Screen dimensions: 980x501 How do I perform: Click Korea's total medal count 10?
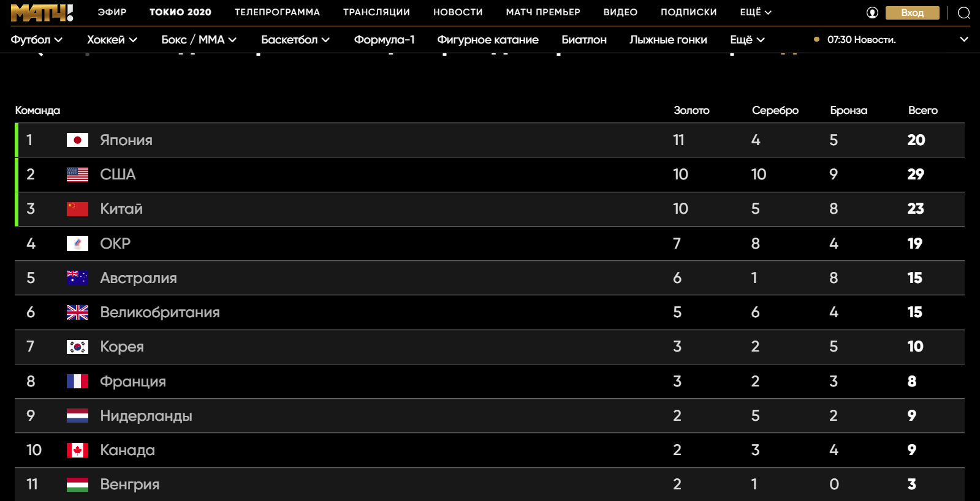tap(915, 347)
